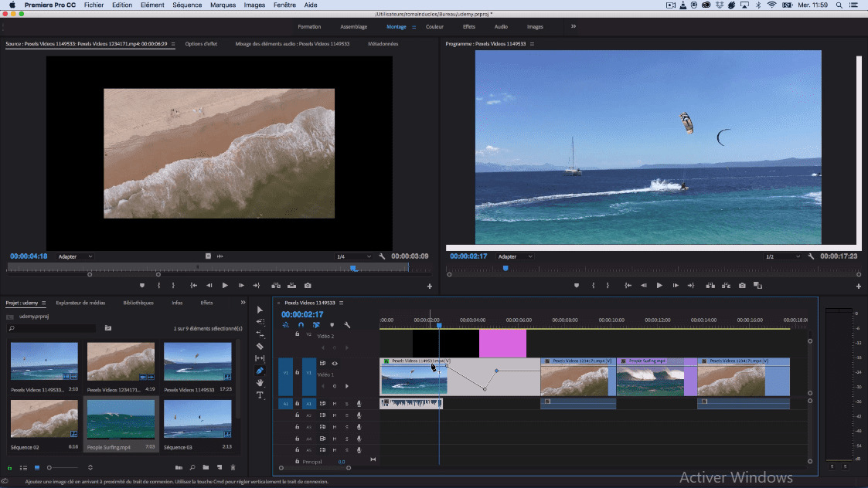868x488 pixels.
Task: Mark Out point in Program monitor
Action: pos(608,286)
